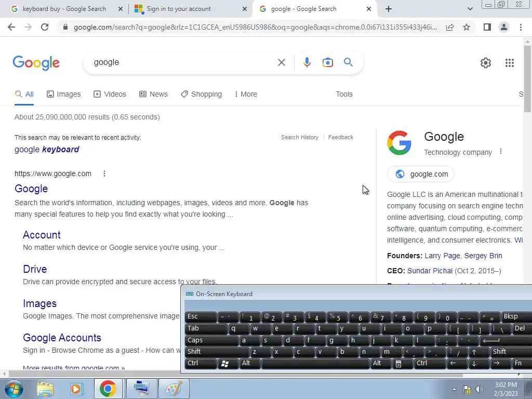This screenshot has height=399, width=532.
Task: Toggle the left Ctrl key on the on-screen keyboard
Action: [x=201, y=364]
